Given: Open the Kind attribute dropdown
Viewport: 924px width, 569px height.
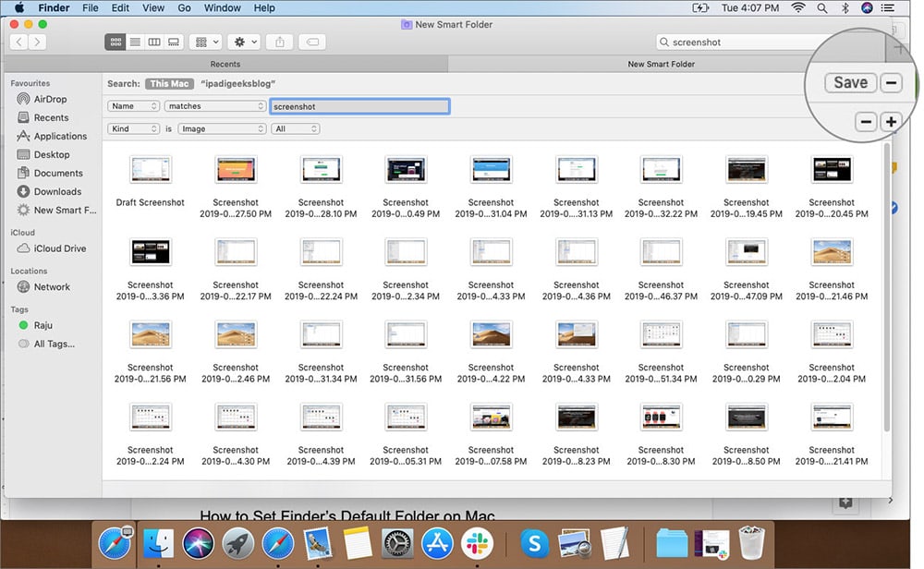Looking at the screenshot, I should 132,128.
